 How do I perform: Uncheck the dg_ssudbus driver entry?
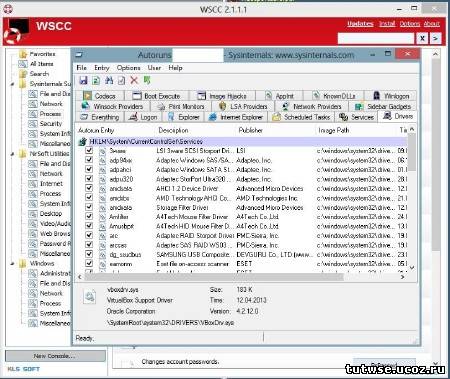coord(89,254)
